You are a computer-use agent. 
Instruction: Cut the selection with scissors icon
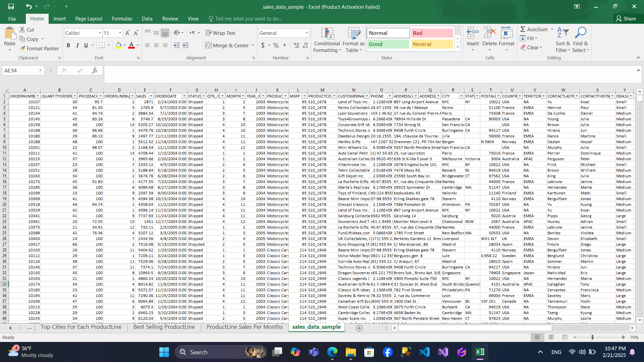point(27,29)
